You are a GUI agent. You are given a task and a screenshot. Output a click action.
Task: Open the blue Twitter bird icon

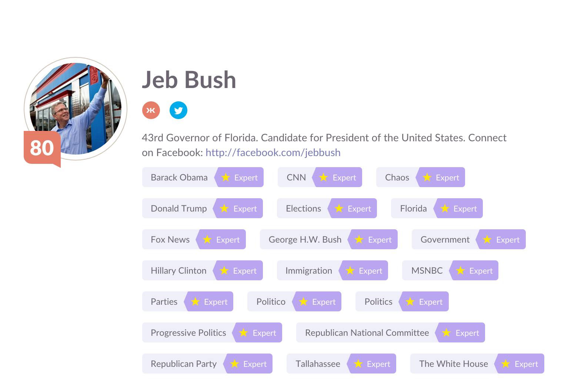[x=178, y=110]
